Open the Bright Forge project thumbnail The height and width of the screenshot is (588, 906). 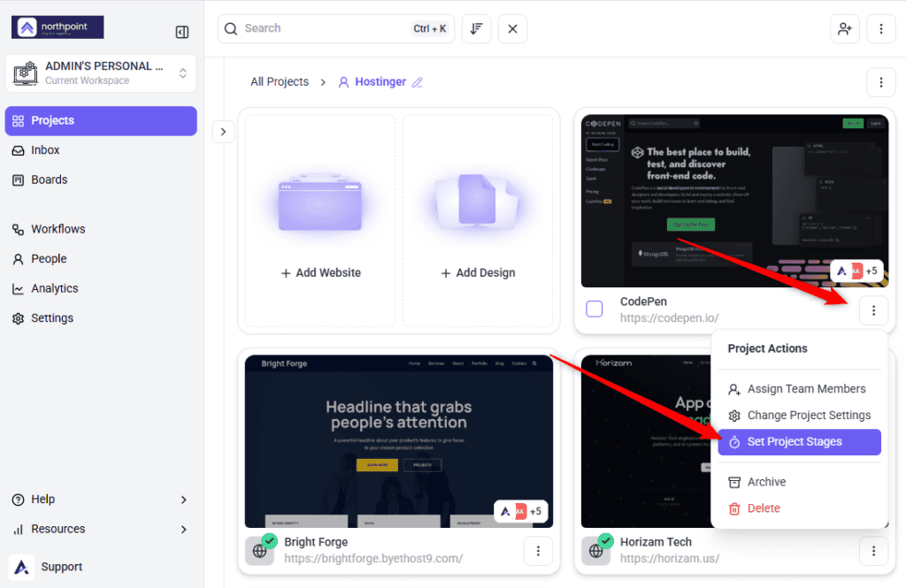tap(399, 441)
